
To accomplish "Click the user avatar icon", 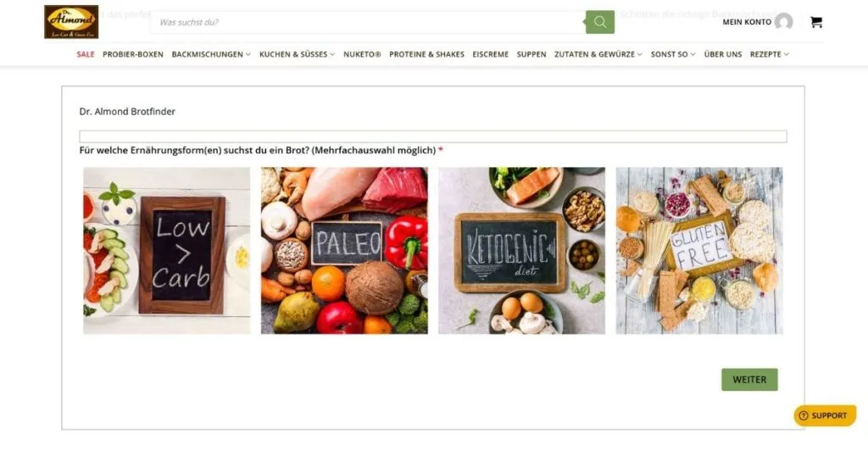I will (x=783, y=22).
